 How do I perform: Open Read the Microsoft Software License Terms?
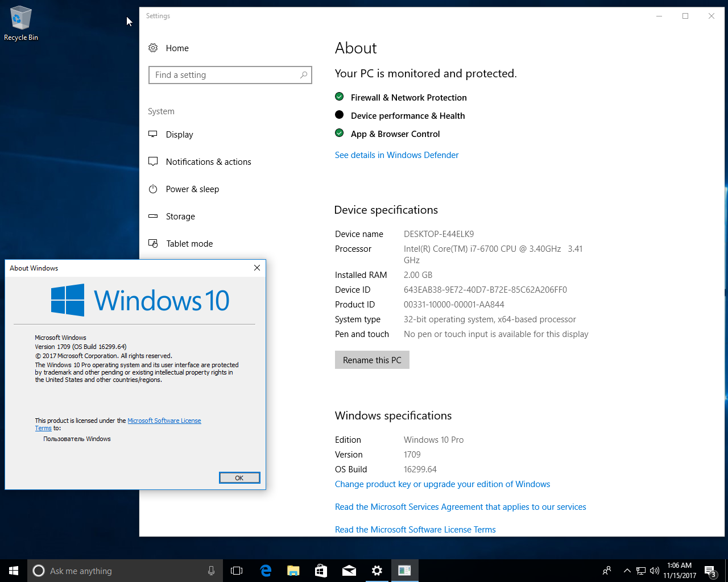(415, 530)
